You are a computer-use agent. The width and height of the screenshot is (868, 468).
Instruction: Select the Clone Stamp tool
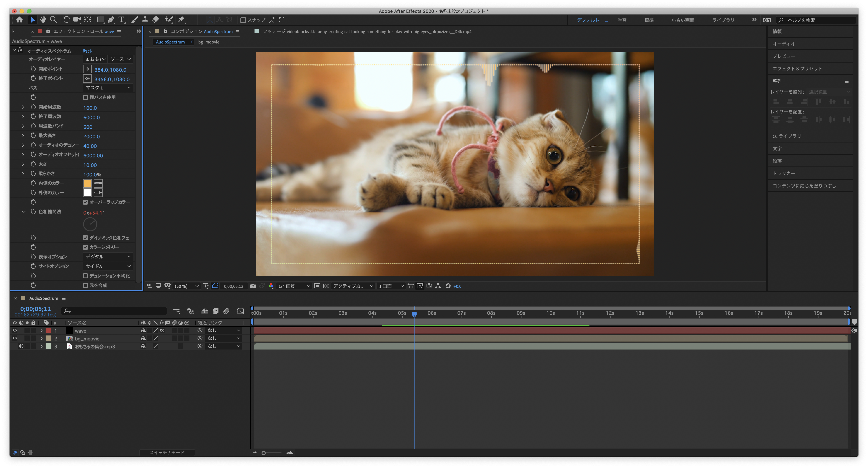point(145,20)
